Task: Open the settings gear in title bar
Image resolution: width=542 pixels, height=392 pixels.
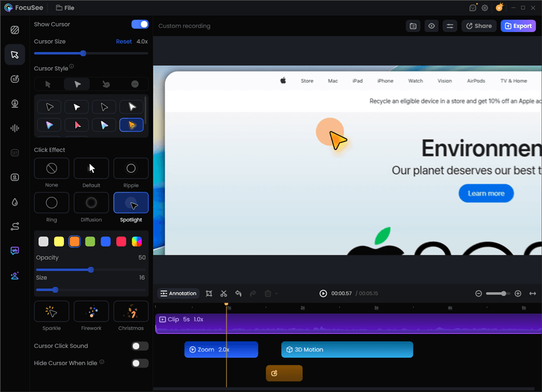Action: pos(484,7)
